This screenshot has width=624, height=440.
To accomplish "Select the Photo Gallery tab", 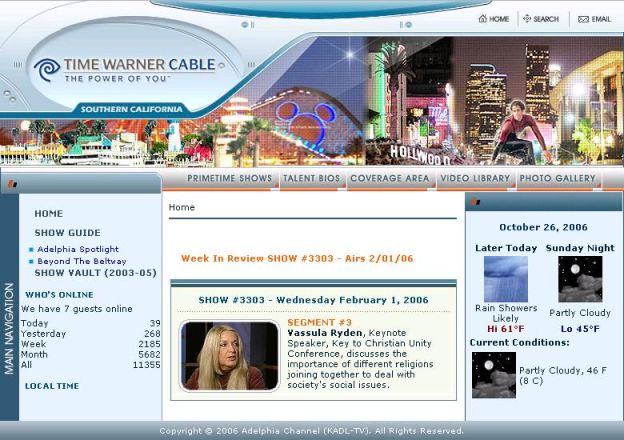I will (557, 179).
